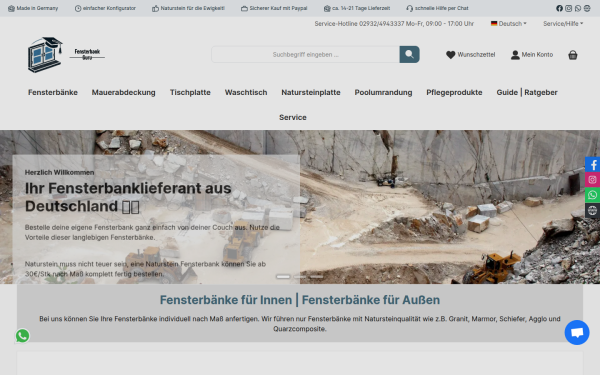Image resolution: width=600 pixels, height=375 pixels.
Task: Click the globe icon in top bar
Action: pos(587,8)
